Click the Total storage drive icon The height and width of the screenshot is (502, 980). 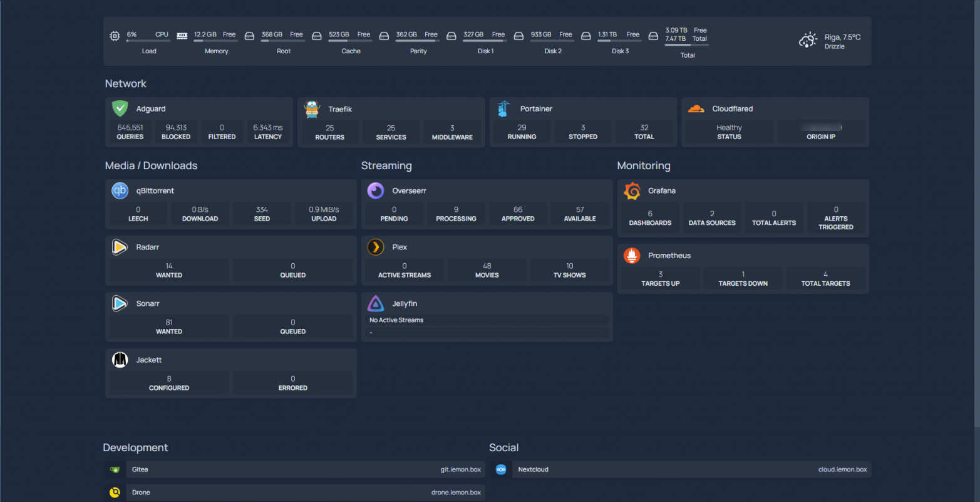[653, 36]
